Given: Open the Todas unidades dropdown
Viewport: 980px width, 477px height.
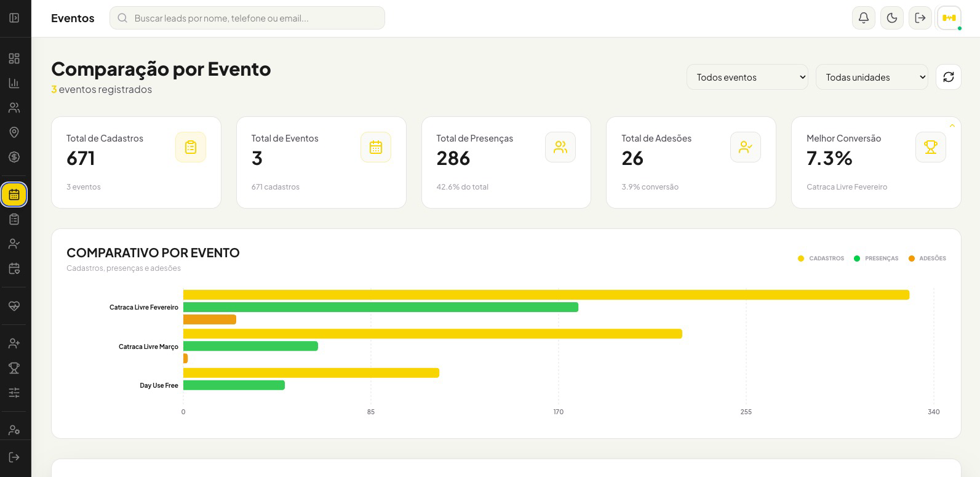Looking at the screenshot, I should (x=872, y=77).
